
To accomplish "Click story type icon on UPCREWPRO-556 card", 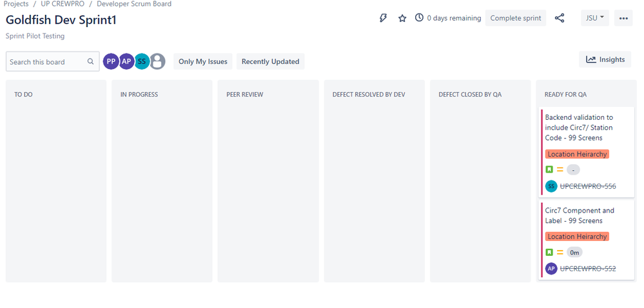I will (549, 169).
